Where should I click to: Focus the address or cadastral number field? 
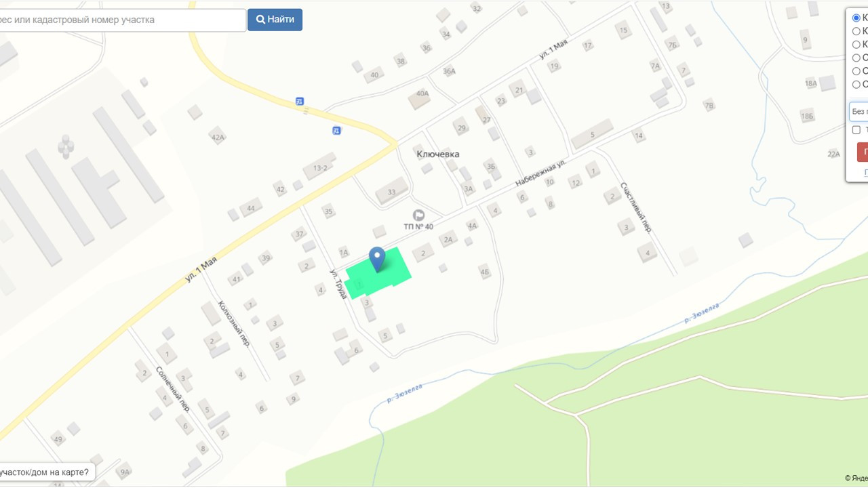point(122,20)
